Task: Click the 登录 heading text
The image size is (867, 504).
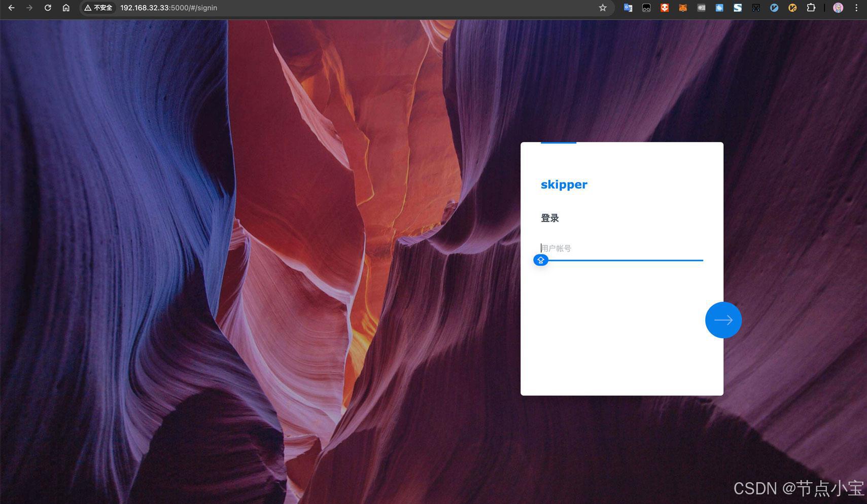Action: (x=550, y=218)
